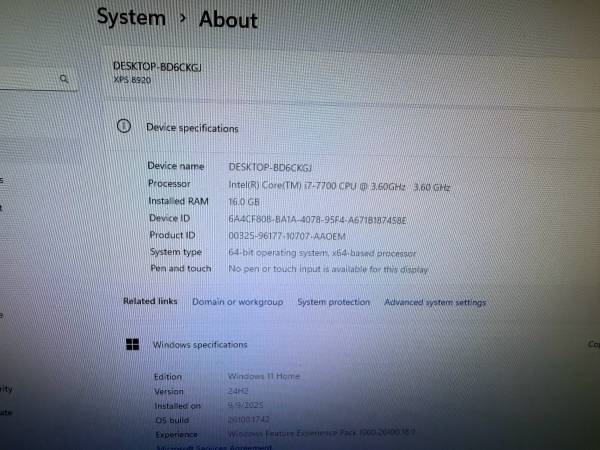Open Domain or workgroup link
The image size is (600, 450).
pos(237,302)
